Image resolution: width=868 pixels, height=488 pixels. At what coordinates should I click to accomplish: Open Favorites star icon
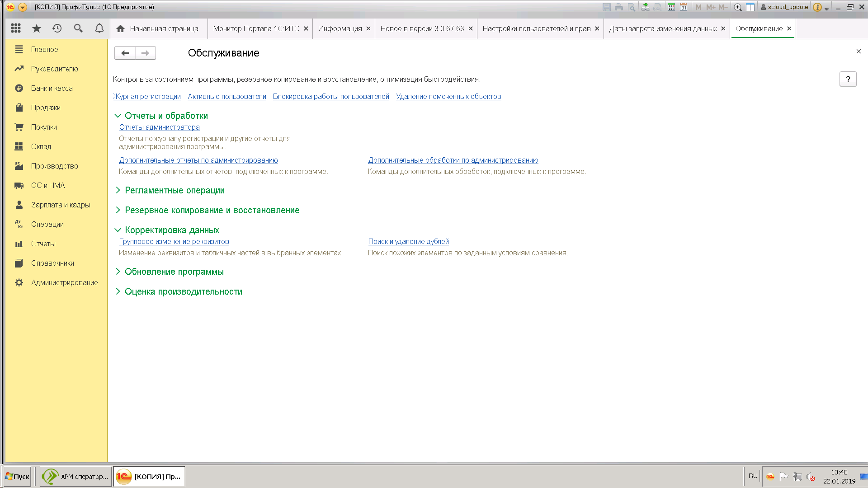37,28
